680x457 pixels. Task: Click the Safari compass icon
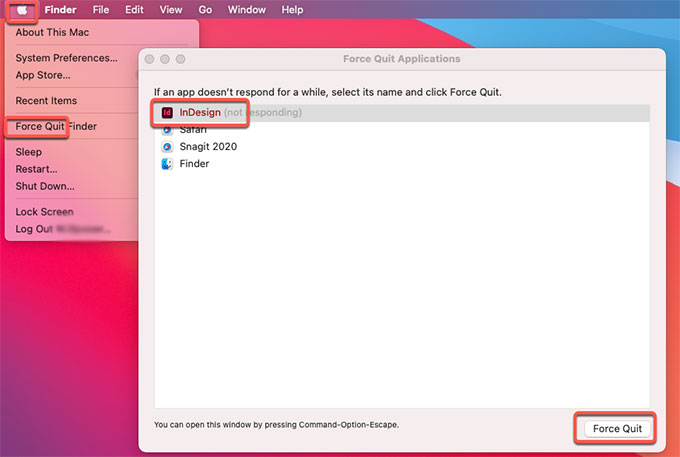(x=167, y=130)
